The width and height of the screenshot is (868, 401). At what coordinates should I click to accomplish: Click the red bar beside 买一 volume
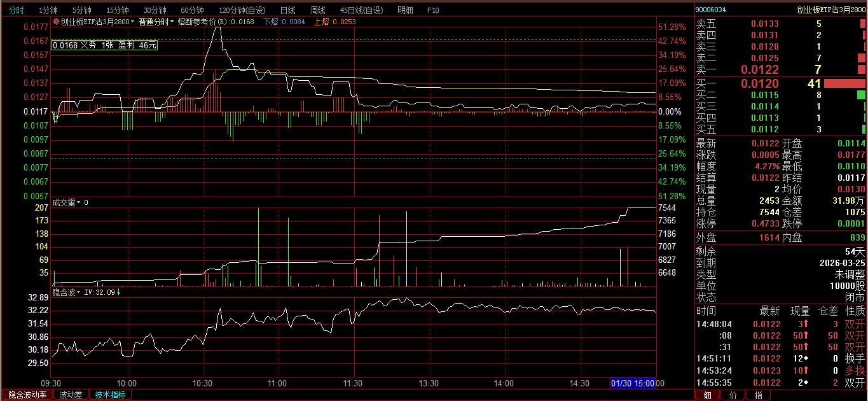pos(844,83)
